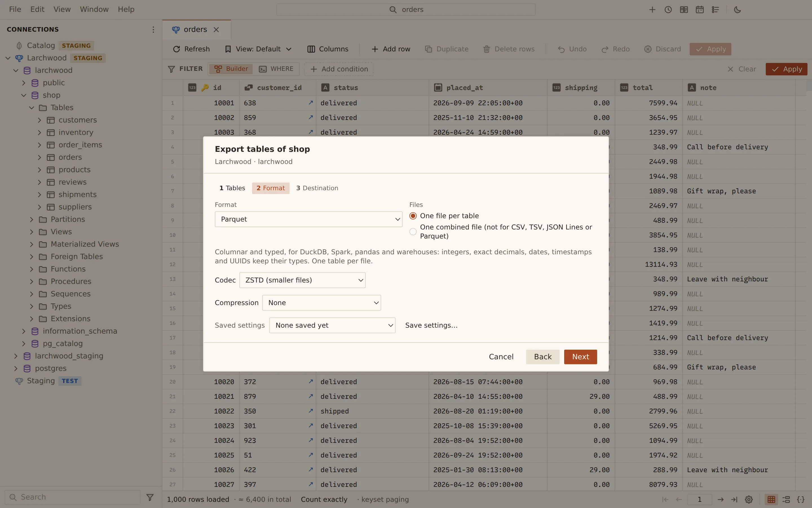The width and height of the screenshot is (812, 508).
Task: Click the Undo toolbar button
Action: [x=572, y=49]
